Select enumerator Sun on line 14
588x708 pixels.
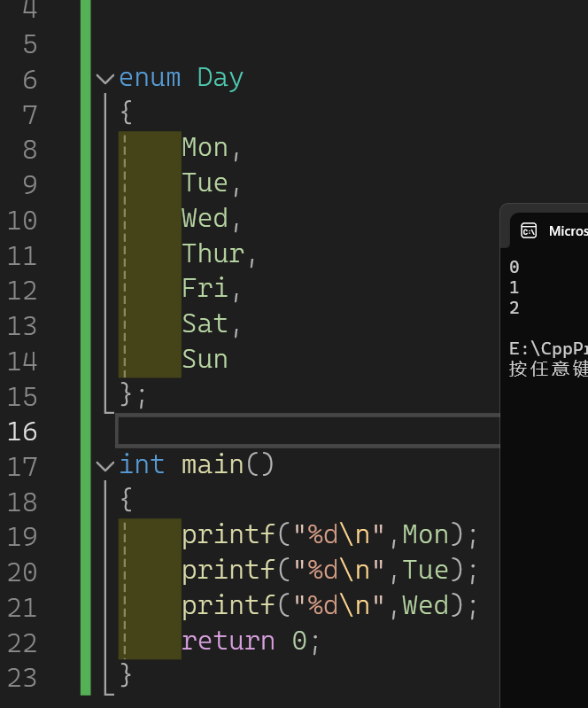point(205,359)
